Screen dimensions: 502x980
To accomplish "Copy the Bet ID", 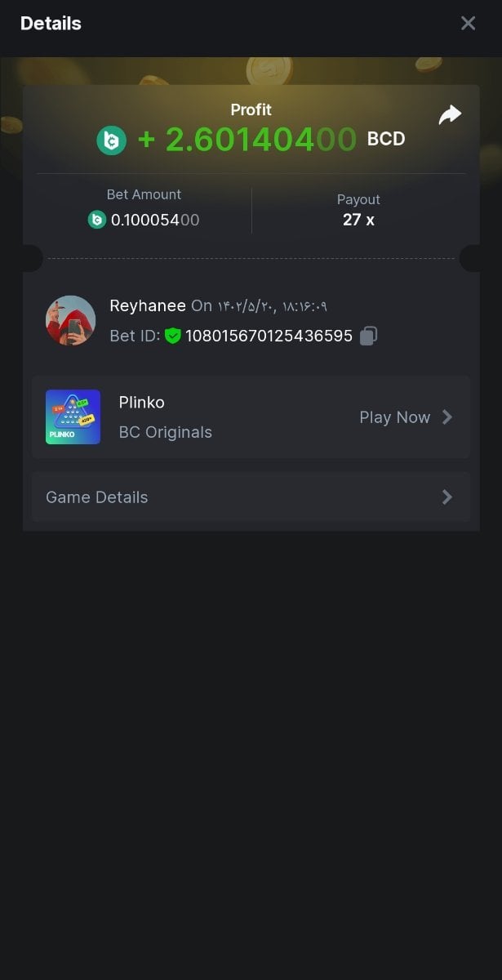I will coord(369,336).
